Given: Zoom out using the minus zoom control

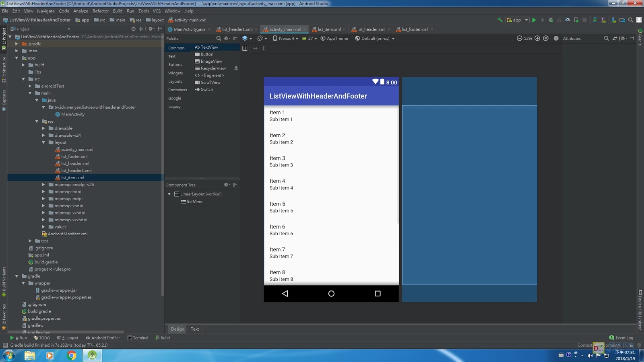Looking at the screenshot, I should pos(520,39).
